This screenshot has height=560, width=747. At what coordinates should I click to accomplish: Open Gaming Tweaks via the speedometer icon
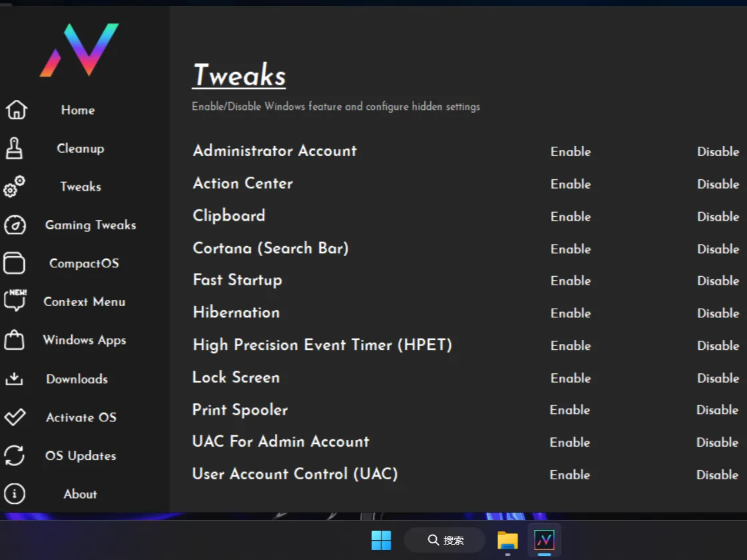coord(15,225)
